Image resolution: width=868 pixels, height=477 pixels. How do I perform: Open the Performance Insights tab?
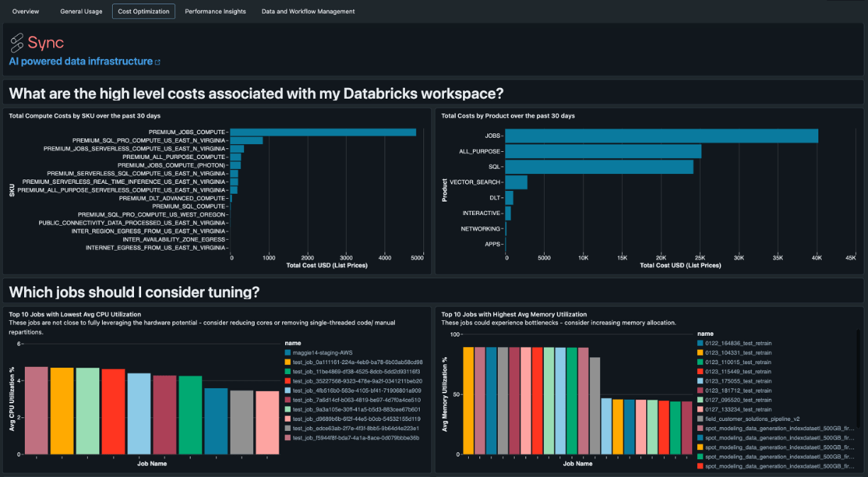coord(216,11)
